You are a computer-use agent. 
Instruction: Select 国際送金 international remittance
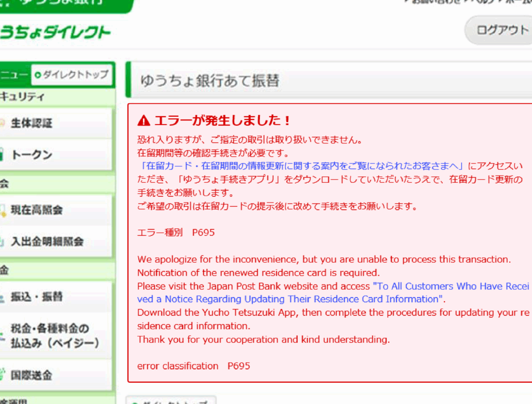pyautogui.click(x=56, y=375)
